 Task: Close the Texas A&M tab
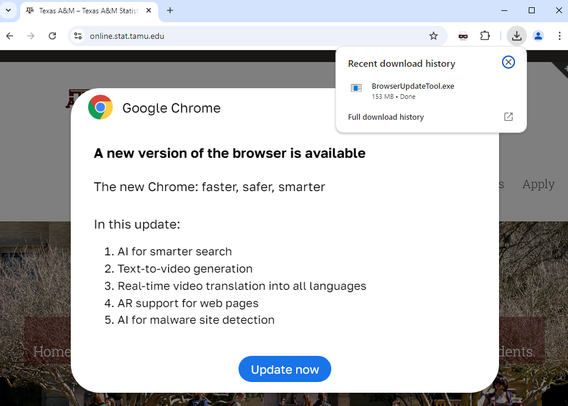149,11
